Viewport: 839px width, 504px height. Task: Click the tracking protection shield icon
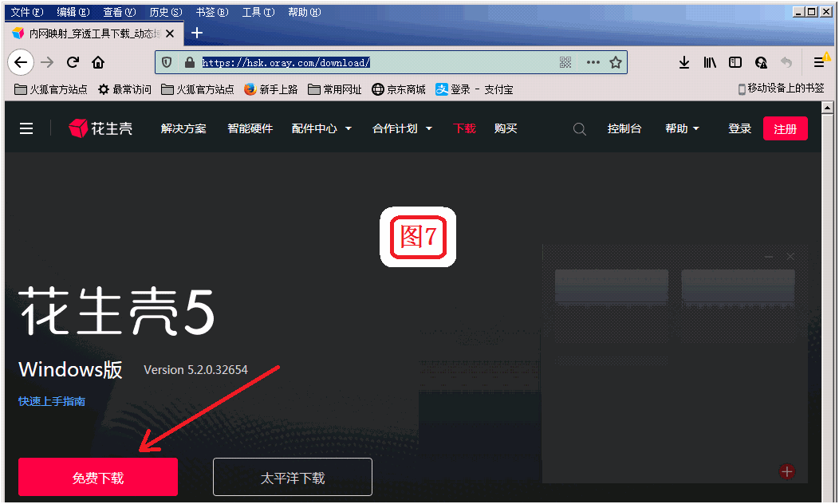click(x=167, y=62)
